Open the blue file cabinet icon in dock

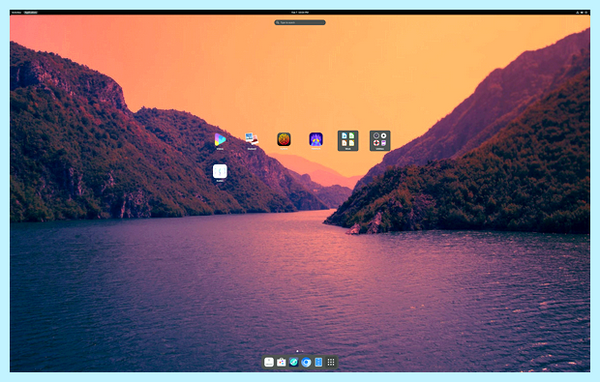(318, 362)
